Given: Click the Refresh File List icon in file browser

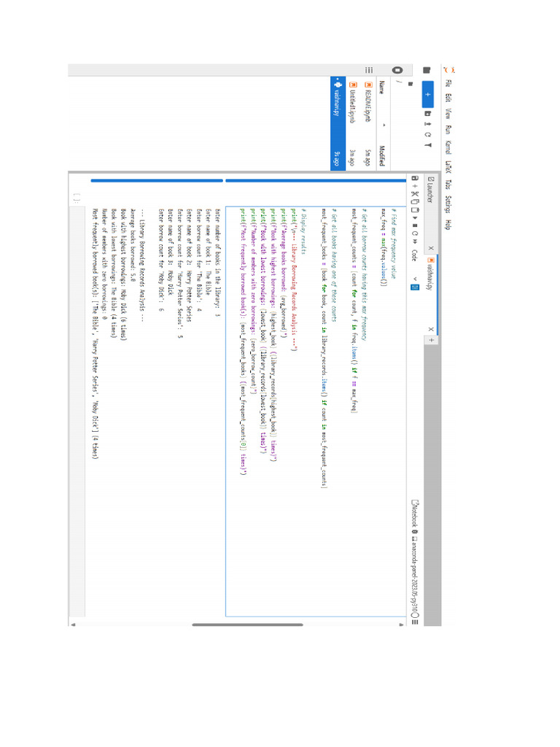Looking at the screenshot, I should click(427, 134).
